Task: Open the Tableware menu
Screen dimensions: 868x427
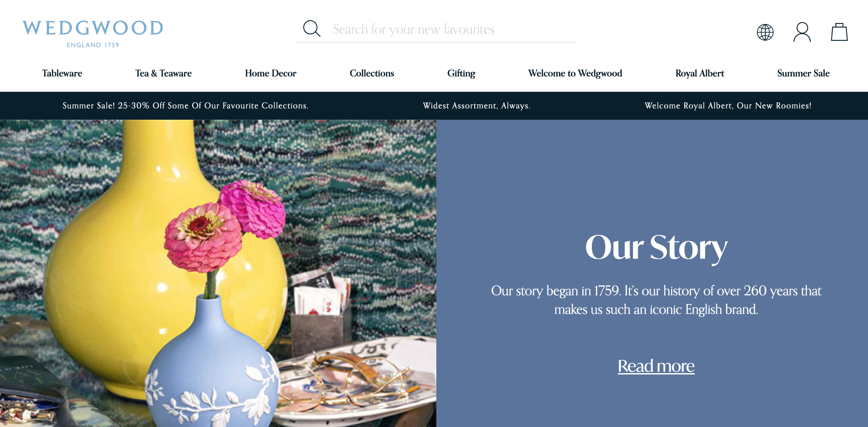Action: tap(62, 73)
